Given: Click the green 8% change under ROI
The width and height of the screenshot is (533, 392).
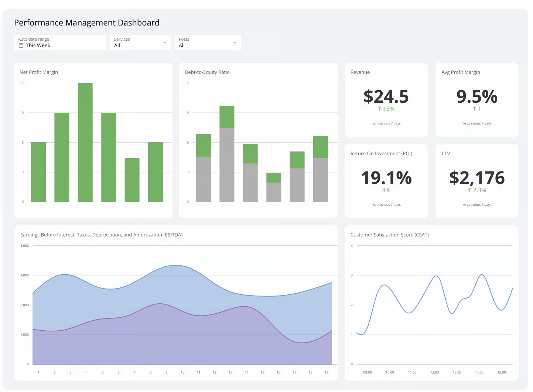Looking at the screenshot, I should tap(386, 190).
